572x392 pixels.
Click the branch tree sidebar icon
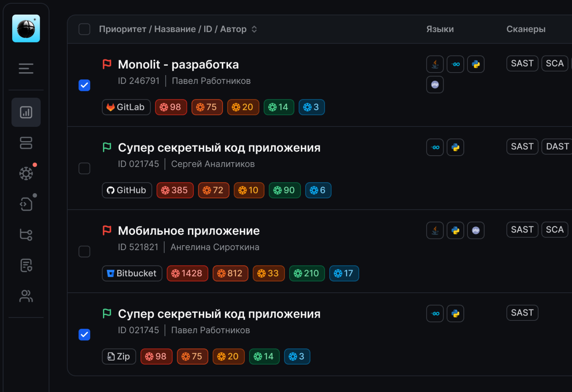(x=26, y=235)
